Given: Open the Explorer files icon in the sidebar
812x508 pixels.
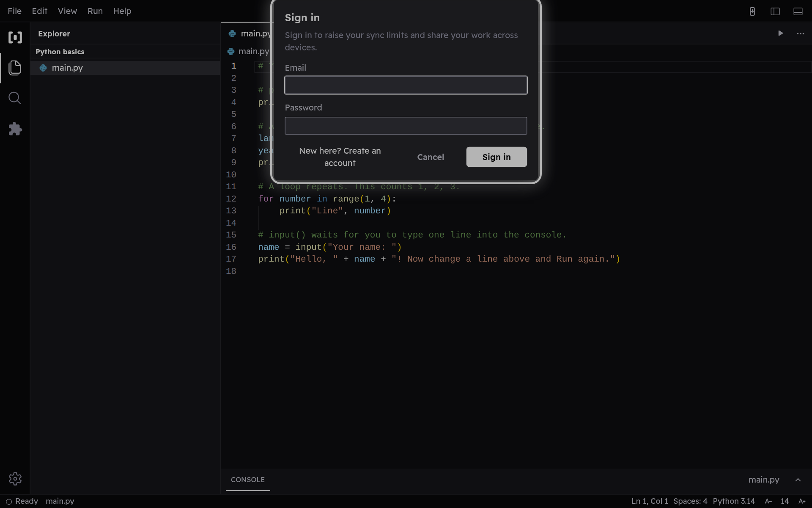Looking at the screenshot, I should point(15,68).
